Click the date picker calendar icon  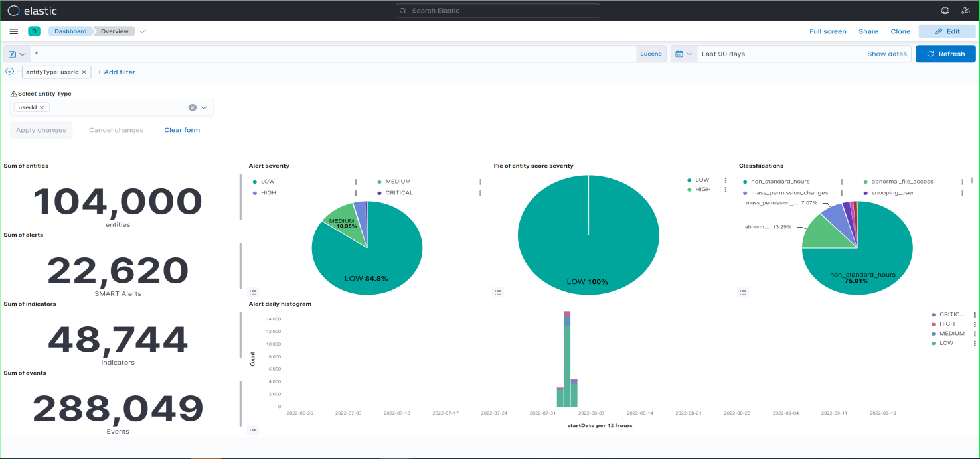pos(679,54)
